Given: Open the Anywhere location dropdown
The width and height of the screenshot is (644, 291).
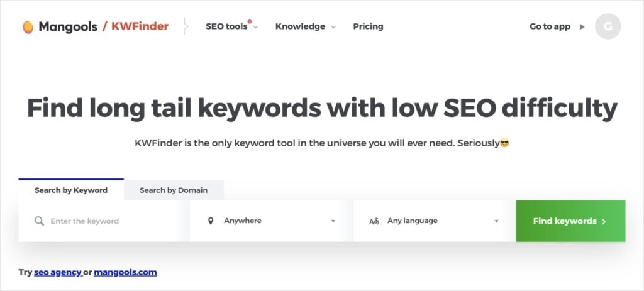Looking at the screenshot, I should tap(270, 221).
